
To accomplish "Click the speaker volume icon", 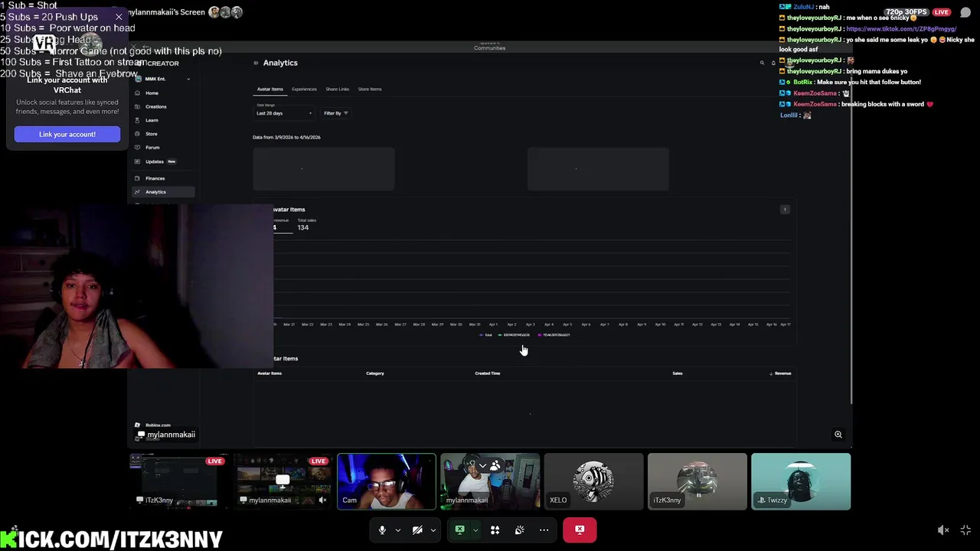I will pos(943,530).
